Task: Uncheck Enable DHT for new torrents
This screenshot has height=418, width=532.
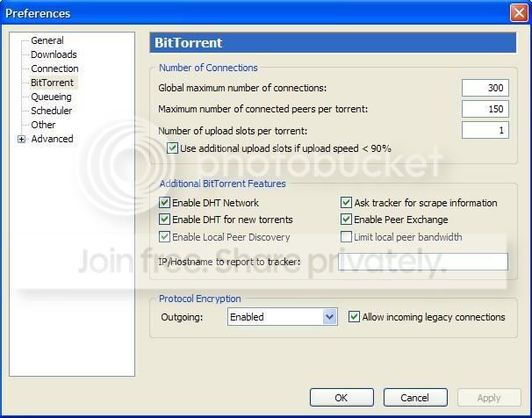Action: click(x=164, y=220)
